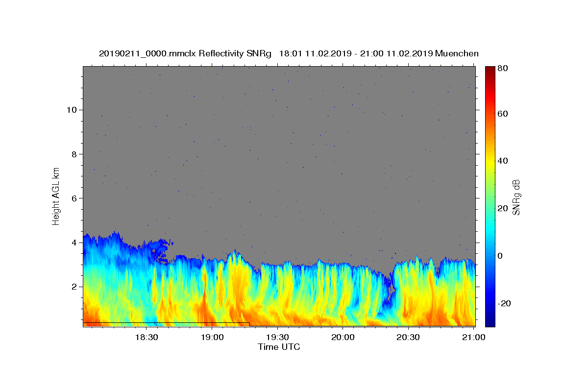Viewport: 588px width, 392px height.
Task: Click the colorbar label 60
Action: tap(502, 114)
